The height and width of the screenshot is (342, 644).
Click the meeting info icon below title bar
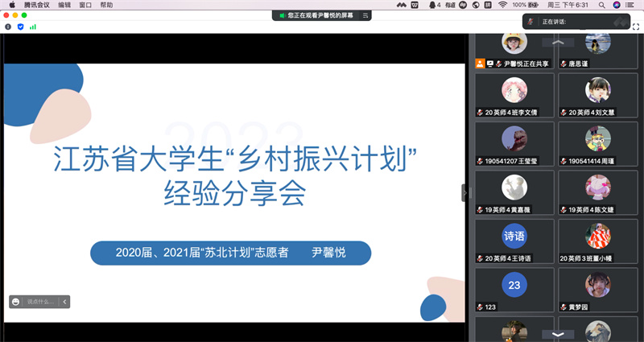(x=8, y=27)
